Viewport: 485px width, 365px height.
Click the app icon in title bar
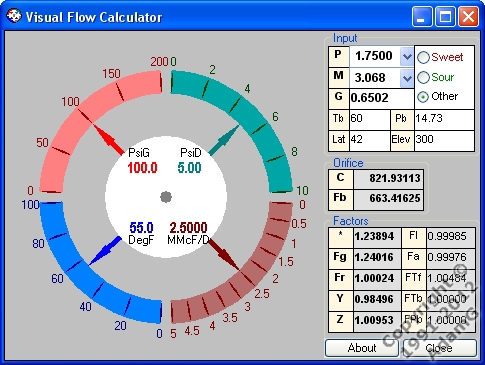(14, 16)
